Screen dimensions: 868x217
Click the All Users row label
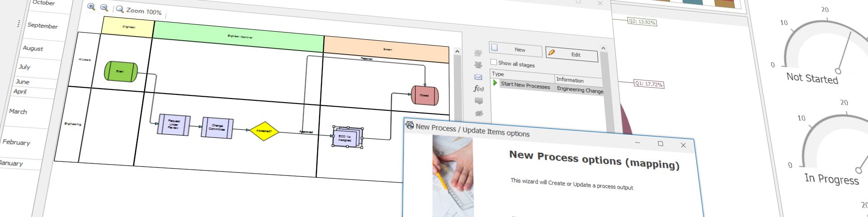click(x=85, y=60)
